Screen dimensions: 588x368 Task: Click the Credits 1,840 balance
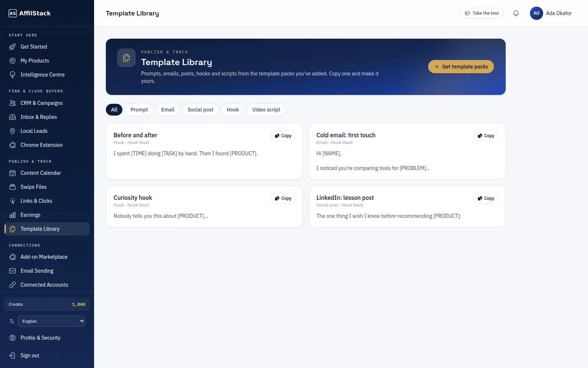(47, 304)
